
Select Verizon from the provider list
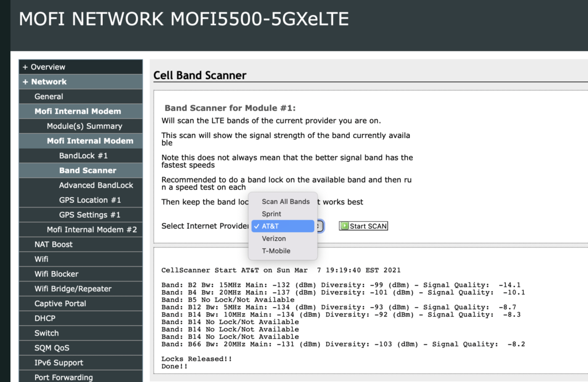click(x=274, y=238)
